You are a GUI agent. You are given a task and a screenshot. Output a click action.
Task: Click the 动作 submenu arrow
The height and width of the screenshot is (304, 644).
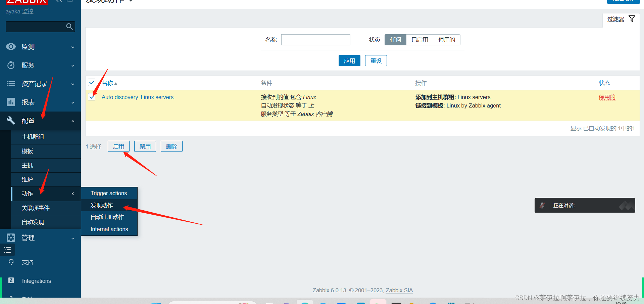(x=73, y=193)
